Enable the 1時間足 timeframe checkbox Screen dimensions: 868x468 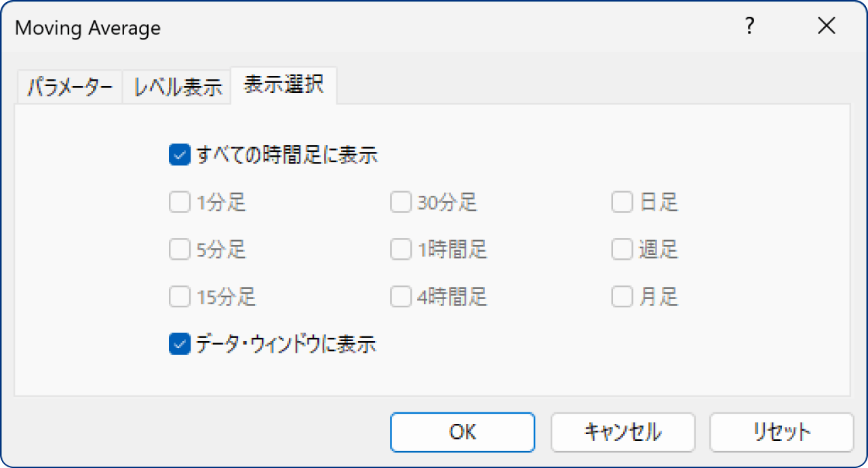400,249
